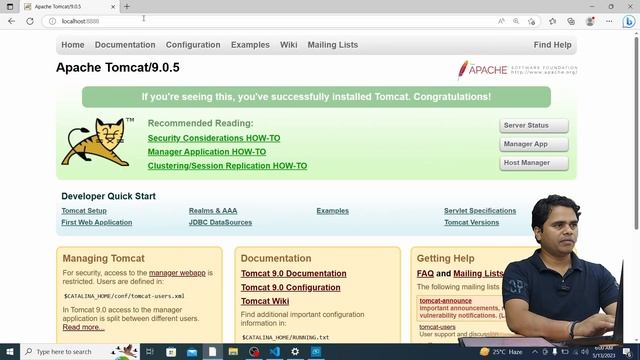This screenshot has height=360, width=640.
Task: Open the JDBC DataSources link
Action: click(x=220, y=222)
